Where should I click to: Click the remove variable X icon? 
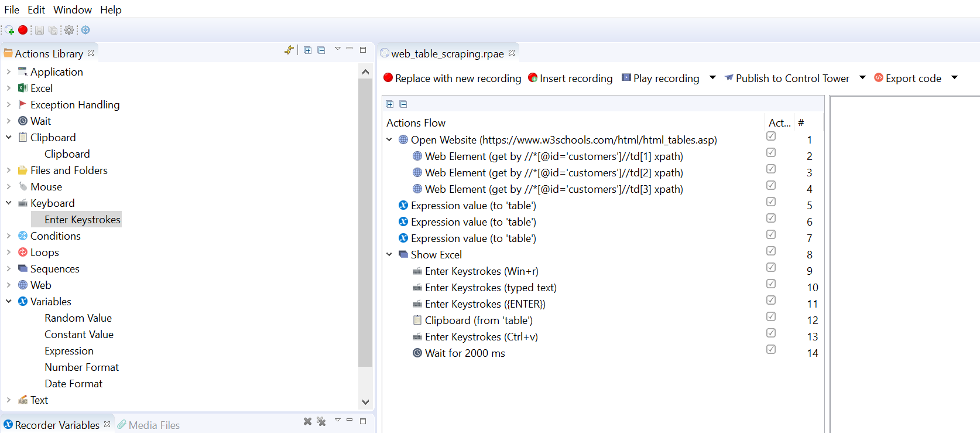click(x=307, y=421)
